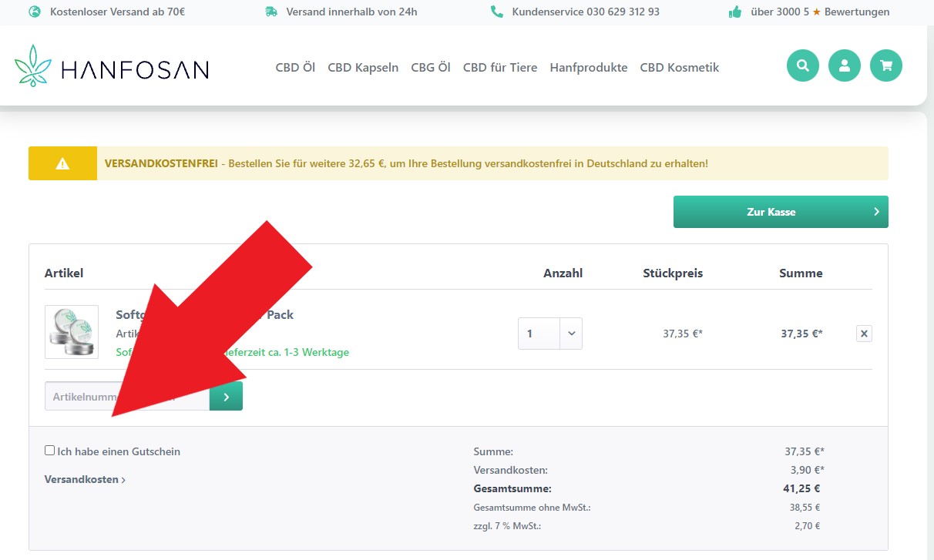
Task: Open the Hanfprodukte menu
Action: click(589, 67)
